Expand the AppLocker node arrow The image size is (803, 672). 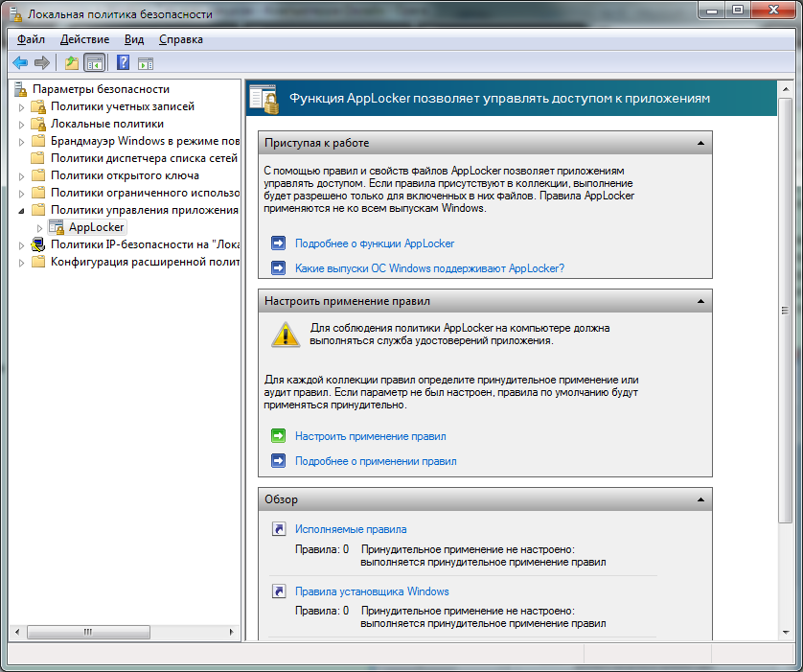pos(39,228)
